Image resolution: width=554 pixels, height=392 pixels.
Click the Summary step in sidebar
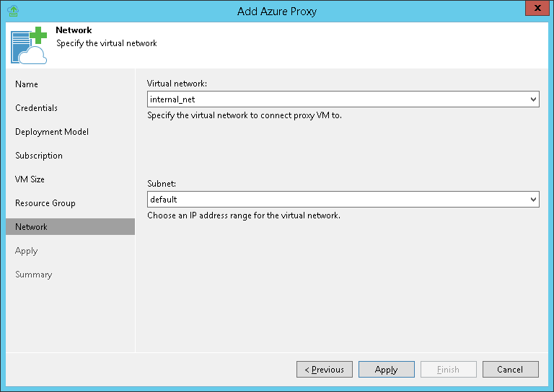point(34,275)
